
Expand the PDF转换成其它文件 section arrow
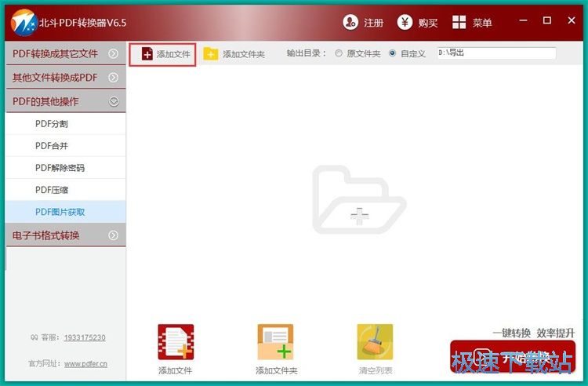coord(113,53)
